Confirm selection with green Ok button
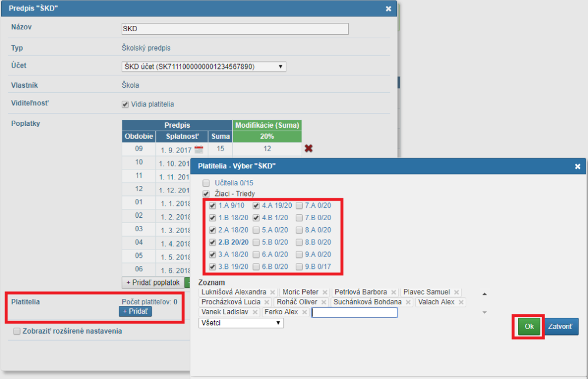The image size is (588, 379). pos(529,327)
